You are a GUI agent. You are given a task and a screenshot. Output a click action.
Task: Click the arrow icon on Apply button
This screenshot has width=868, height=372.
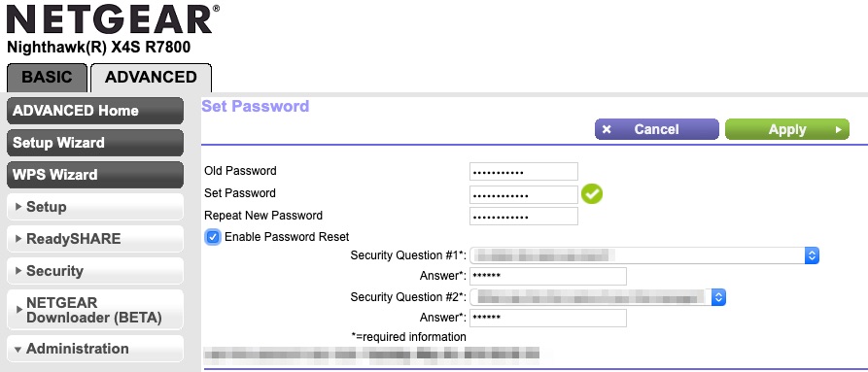pyautogui.click(x=839, y=130)
